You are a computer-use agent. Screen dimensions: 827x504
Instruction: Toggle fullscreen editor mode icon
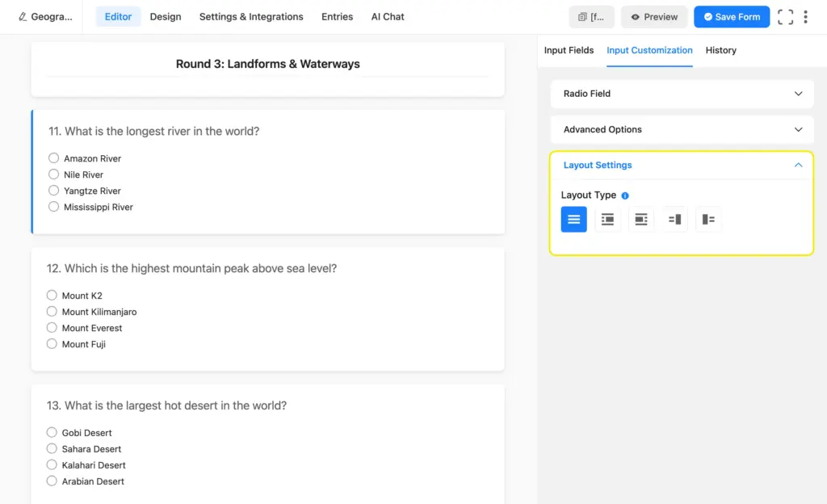click(785, 17)
